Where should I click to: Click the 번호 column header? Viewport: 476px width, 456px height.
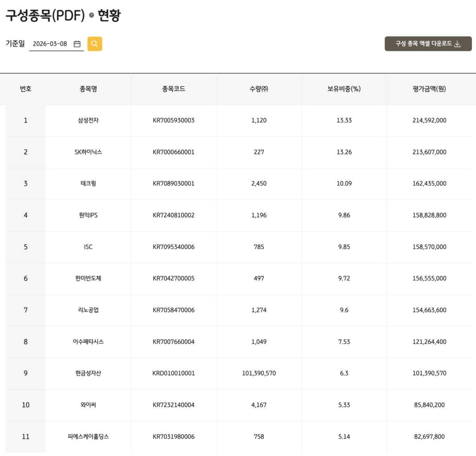[26, 89]
